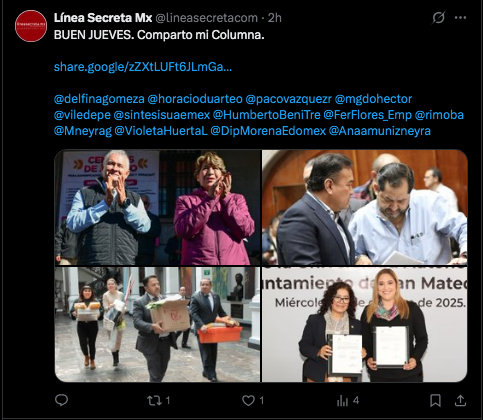Open the 2h timestamp of the post
This screenshot has width=483, height=420.
(x=275, y=18)
